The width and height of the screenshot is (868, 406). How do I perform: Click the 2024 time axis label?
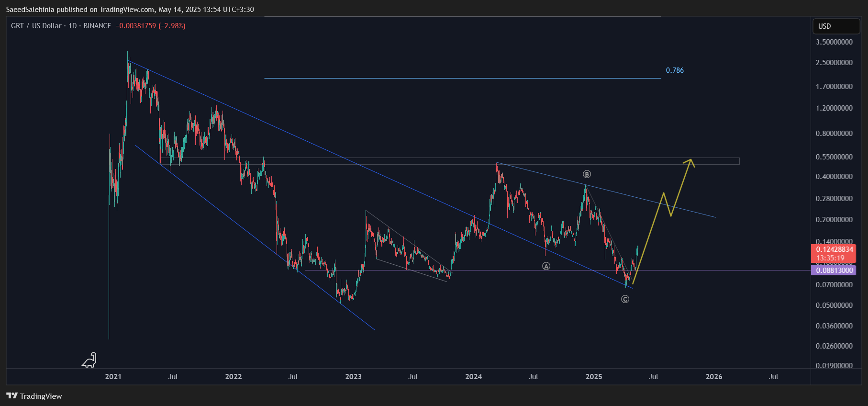(474, 377)
